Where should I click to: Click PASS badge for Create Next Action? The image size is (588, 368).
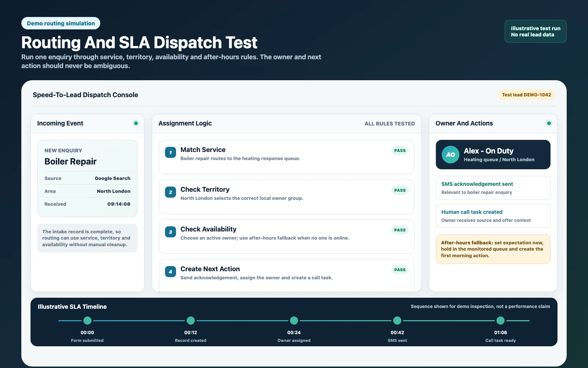click(400, 270)
